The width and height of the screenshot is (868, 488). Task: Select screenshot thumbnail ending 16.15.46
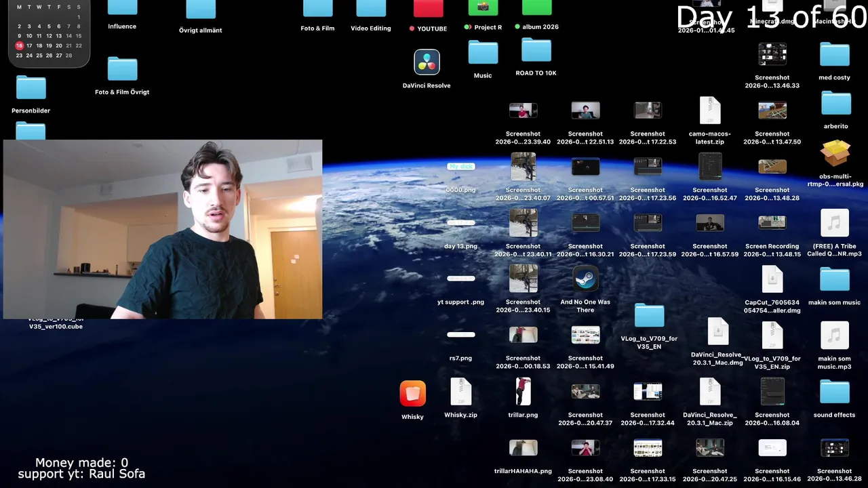coord(772,448)
